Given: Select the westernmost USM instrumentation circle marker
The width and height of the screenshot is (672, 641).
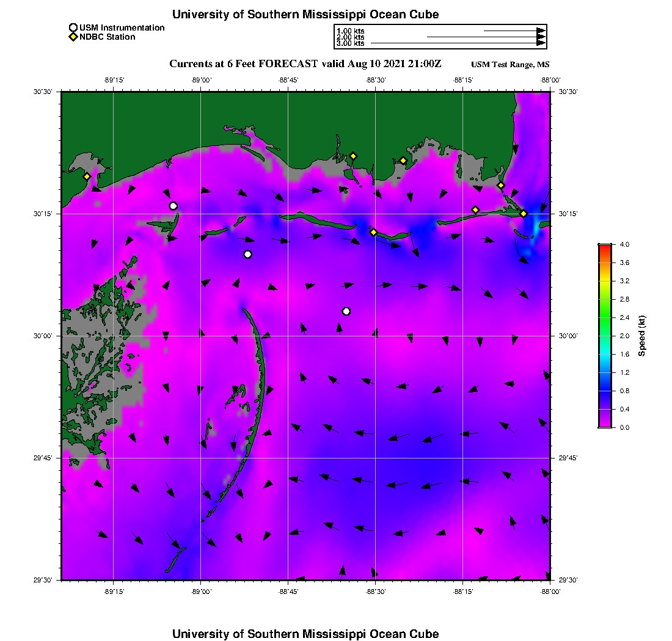Looking at the screenshot, I should 173,206.
